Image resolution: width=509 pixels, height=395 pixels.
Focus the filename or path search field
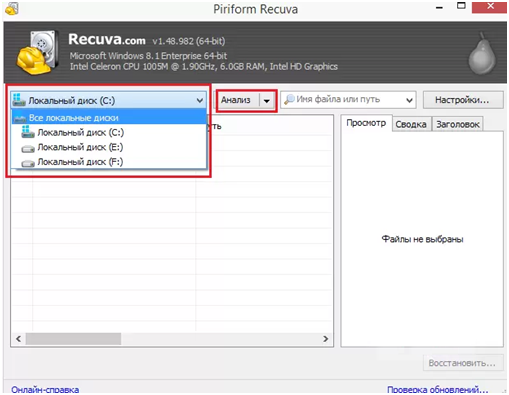(x=348, y=100)
